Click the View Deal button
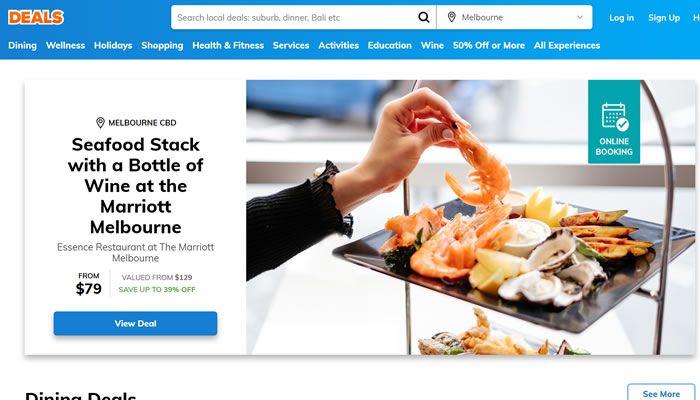This screenshot has width=700, height=400. pos(135,323)
